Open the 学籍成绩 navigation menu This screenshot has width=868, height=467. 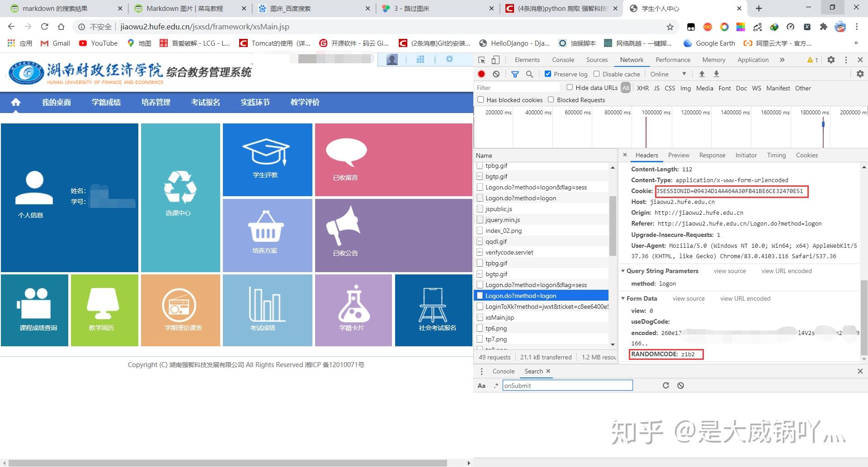point(106,102)
